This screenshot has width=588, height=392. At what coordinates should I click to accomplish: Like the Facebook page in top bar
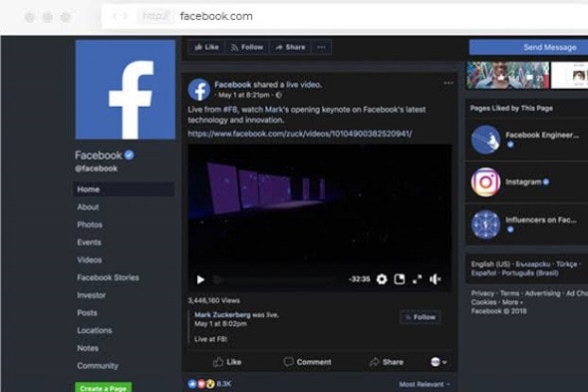(x=207, y=47)
